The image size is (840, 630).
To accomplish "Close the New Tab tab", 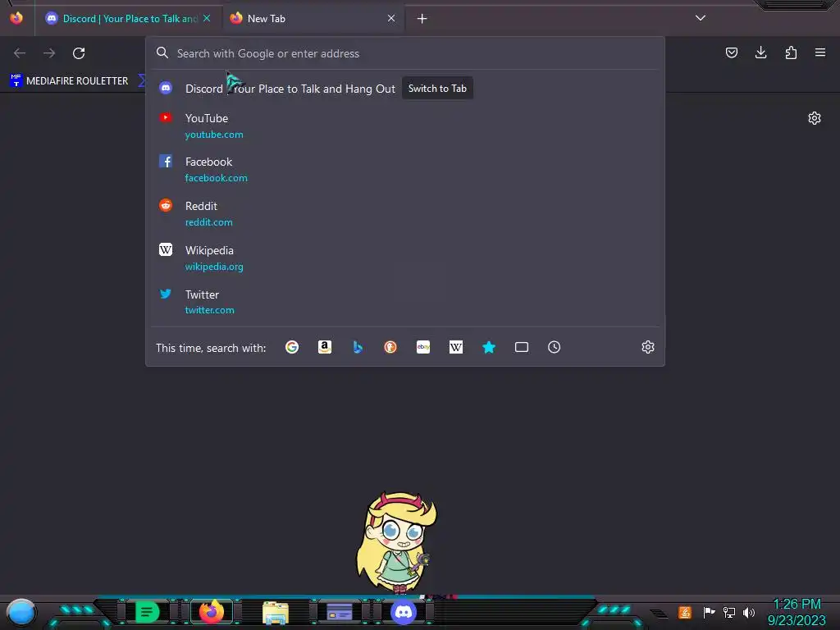I will [391, 18].
